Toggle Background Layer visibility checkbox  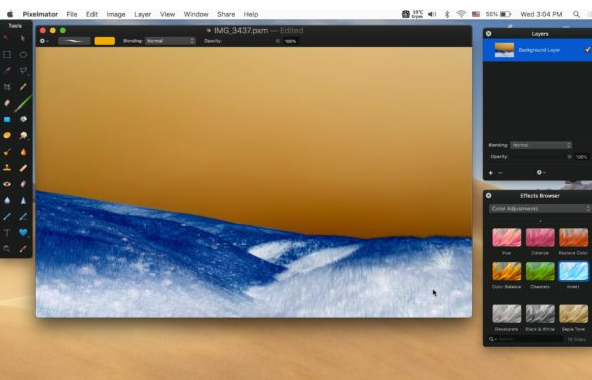(x=587, y=49)
